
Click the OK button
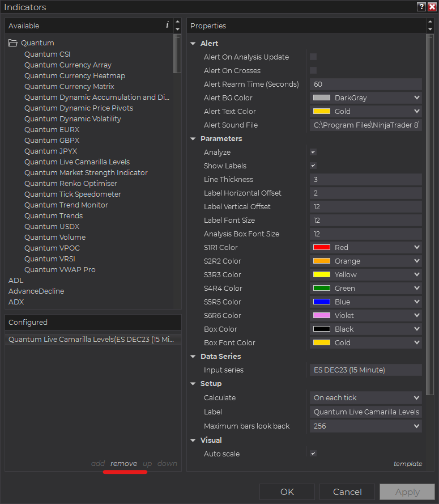point(287,492)
